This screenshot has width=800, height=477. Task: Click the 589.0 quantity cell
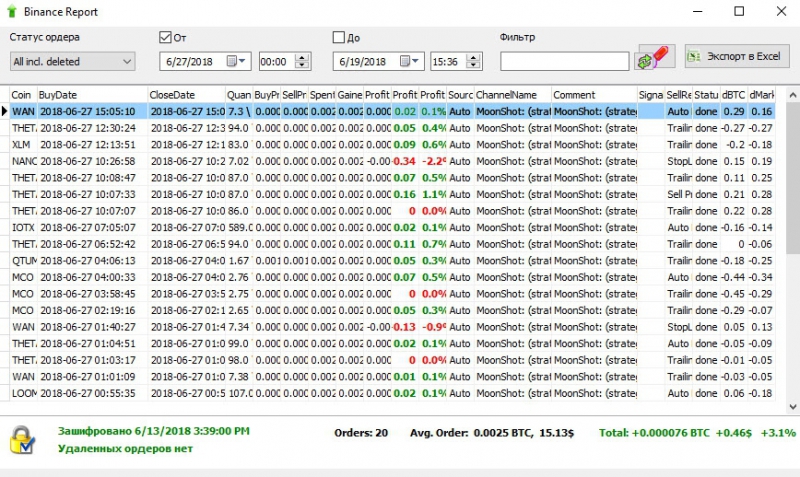(x=240, y=228)
